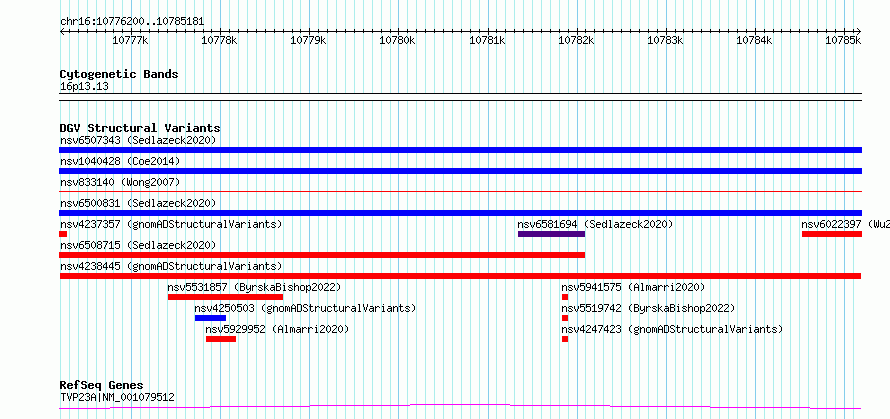This screenshot has width=890, height=419.
Task: Click nsv5531857 (ByrskaBishop2022) label
Action: (254, 287)
